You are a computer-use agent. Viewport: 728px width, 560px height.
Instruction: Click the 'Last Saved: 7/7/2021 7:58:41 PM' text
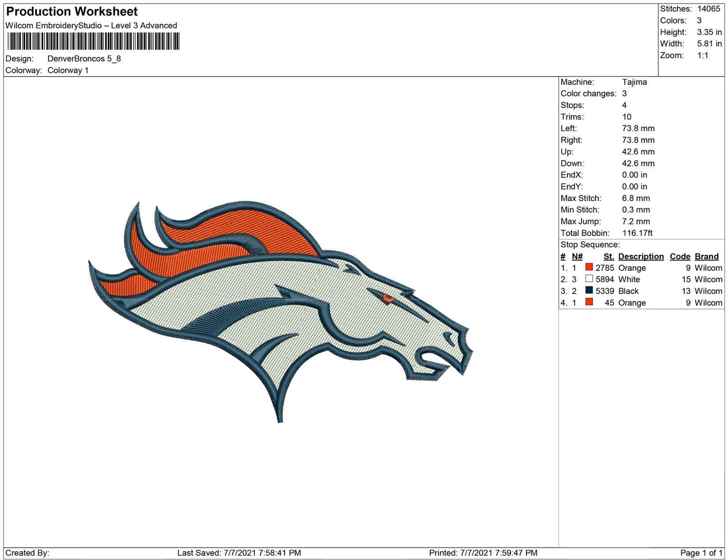[239, 552]
